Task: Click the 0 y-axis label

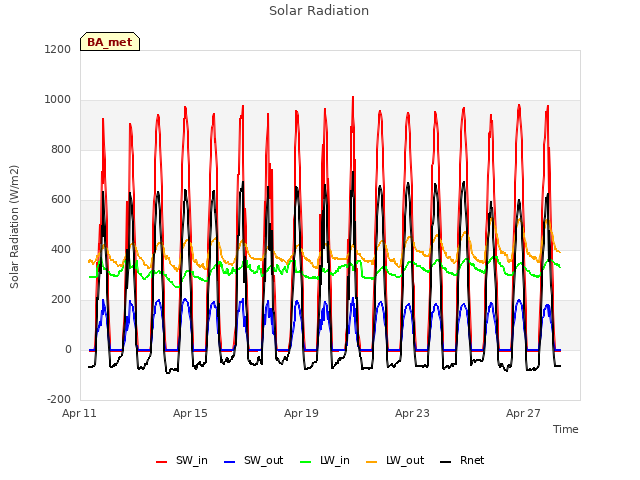Action: [x=68, y=350]
